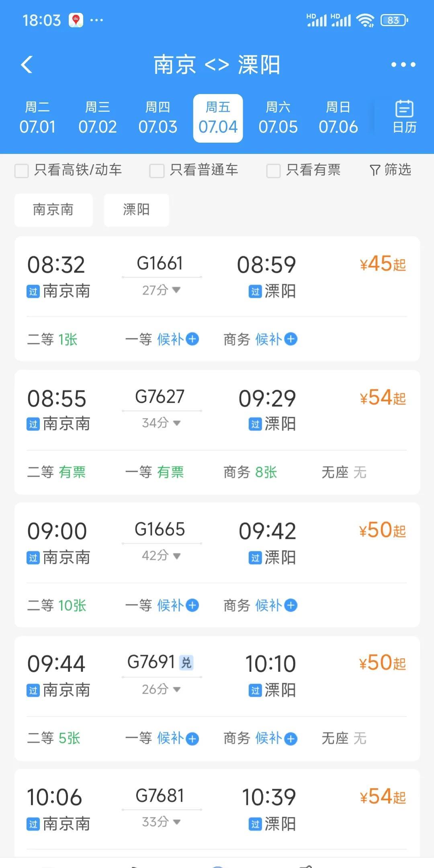Enable 只看普通车 checkbox

[157, 170]
